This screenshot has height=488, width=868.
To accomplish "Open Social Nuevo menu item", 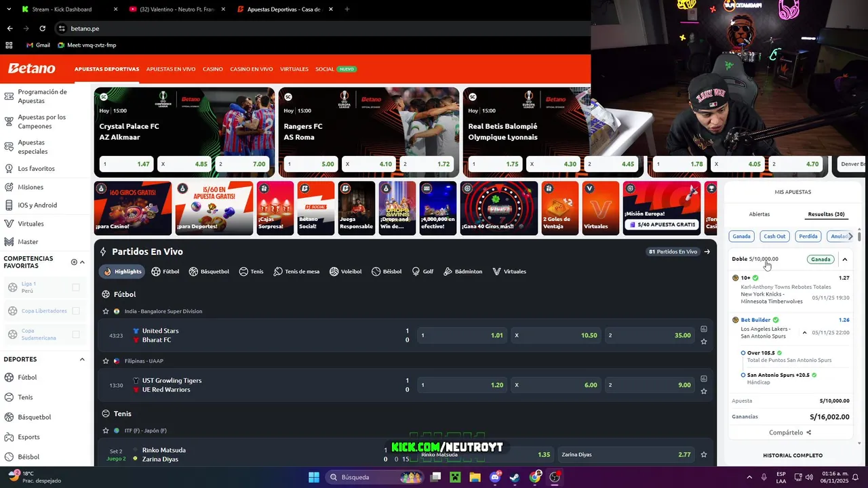I will click(x=336, y=69).
